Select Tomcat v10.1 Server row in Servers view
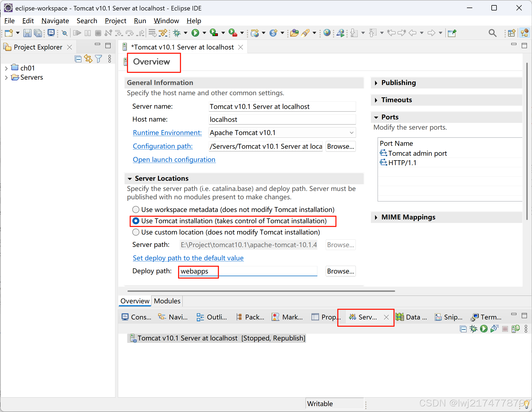 point(217,338)
